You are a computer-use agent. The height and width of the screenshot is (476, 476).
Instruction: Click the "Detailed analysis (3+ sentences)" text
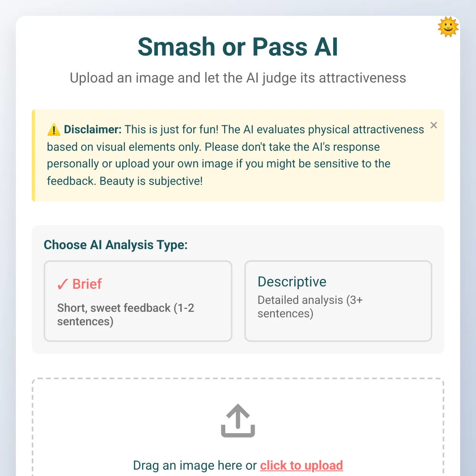310,307
